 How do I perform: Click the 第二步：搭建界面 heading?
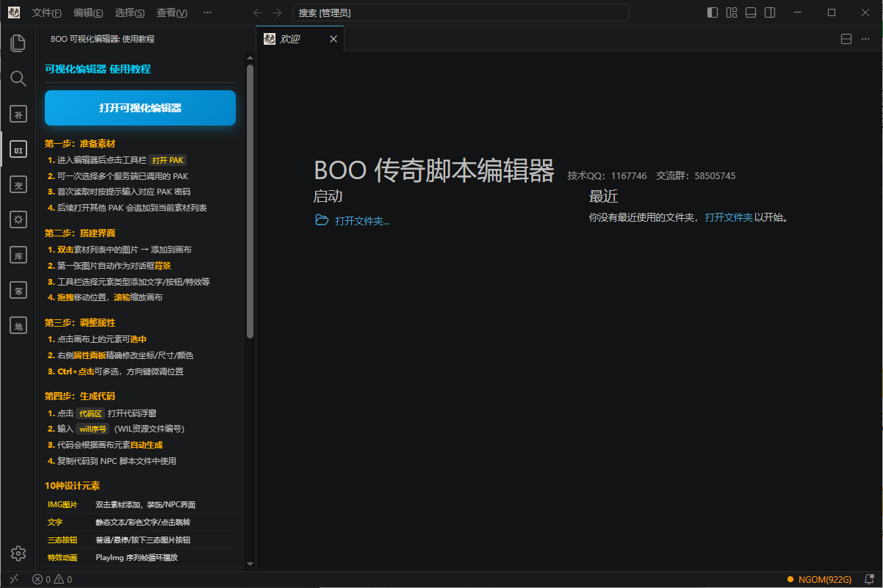80,233
